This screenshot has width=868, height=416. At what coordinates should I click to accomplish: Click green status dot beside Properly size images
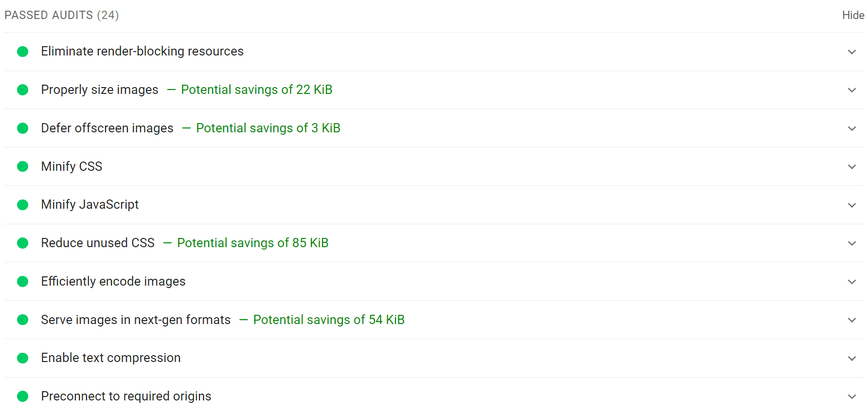tap(23, 90)
